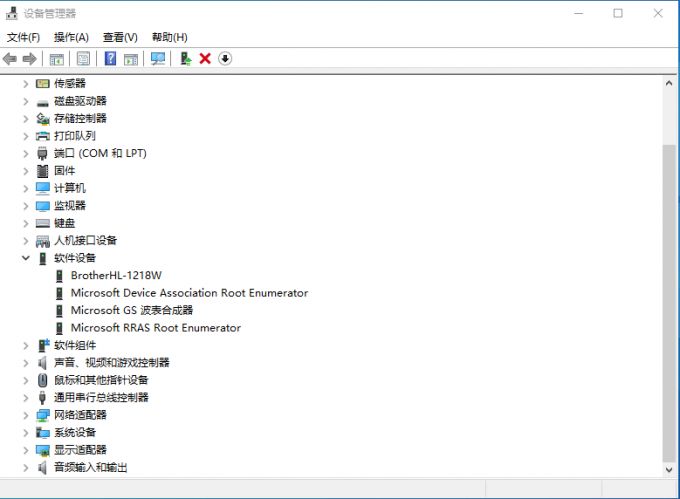
Task: Click the down-arrow disable device icon
Action: [225, 59]
